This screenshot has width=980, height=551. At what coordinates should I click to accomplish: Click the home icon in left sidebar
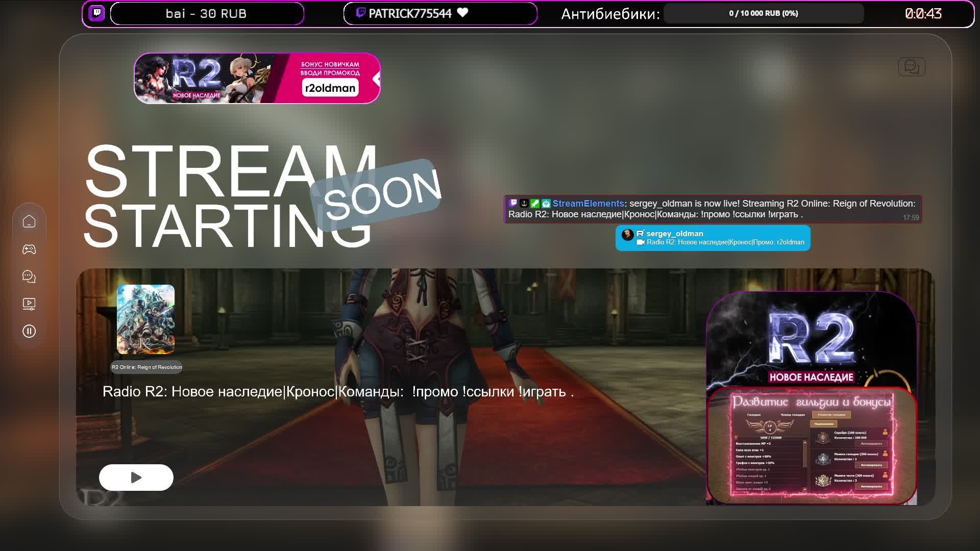29,221
